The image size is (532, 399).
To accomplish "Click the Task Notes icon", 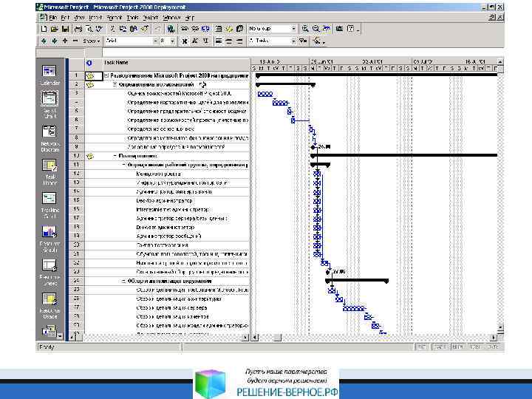I will [x=229, y=29].
